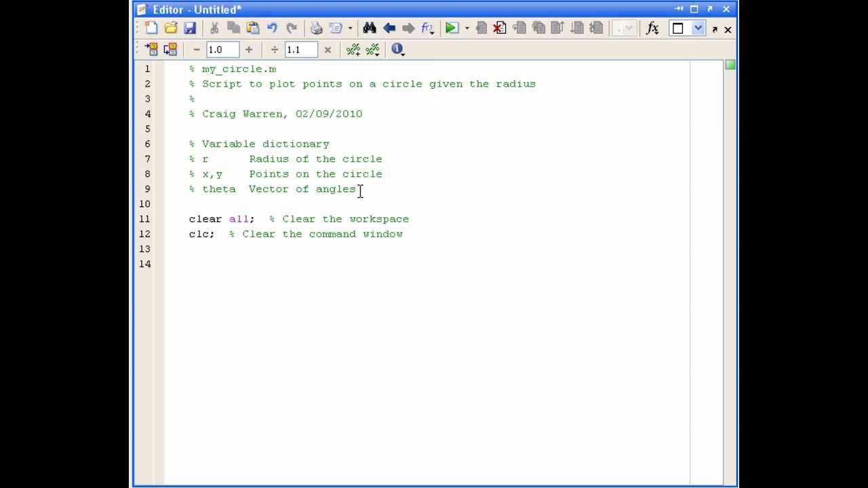The height and width of the screenshot is (488, 868).
Task: Undo the last edit
Action: click(272, 28)
